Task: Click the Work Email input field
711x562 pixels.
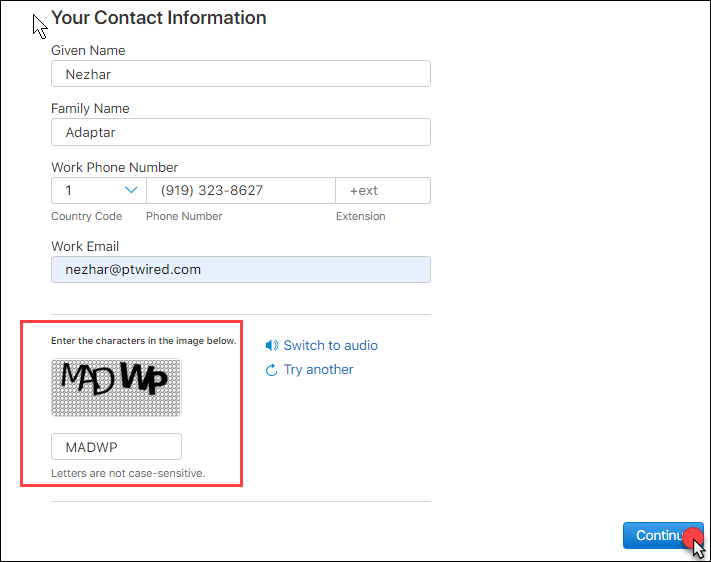Action: click(240, 269)
